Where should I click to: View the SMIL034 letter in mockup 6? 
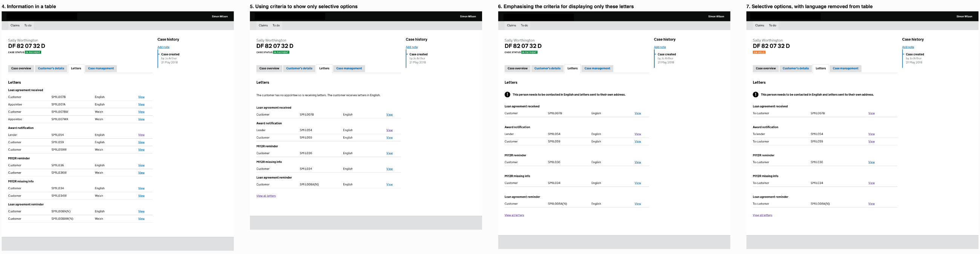[x=638, y=183]
